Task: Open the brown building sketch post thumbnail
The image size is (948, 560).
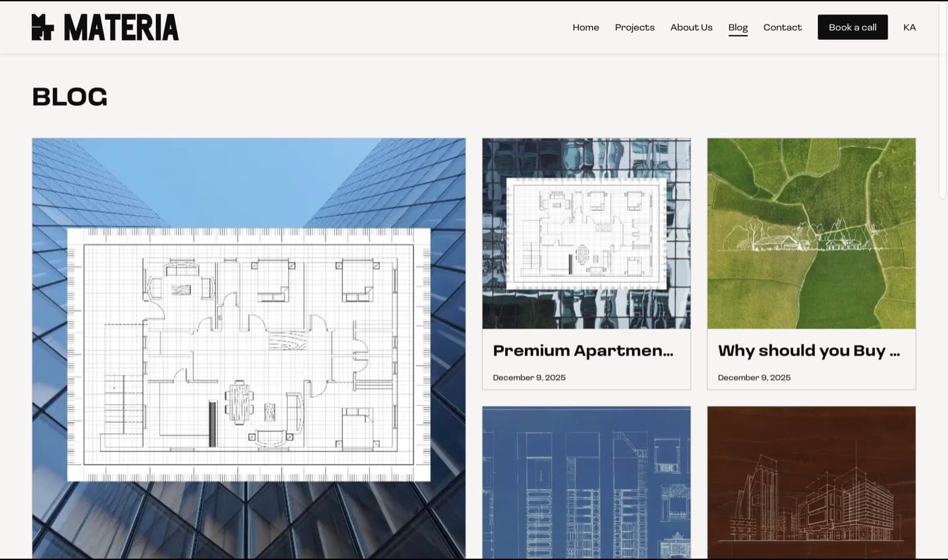Action: tap(811, 482)
